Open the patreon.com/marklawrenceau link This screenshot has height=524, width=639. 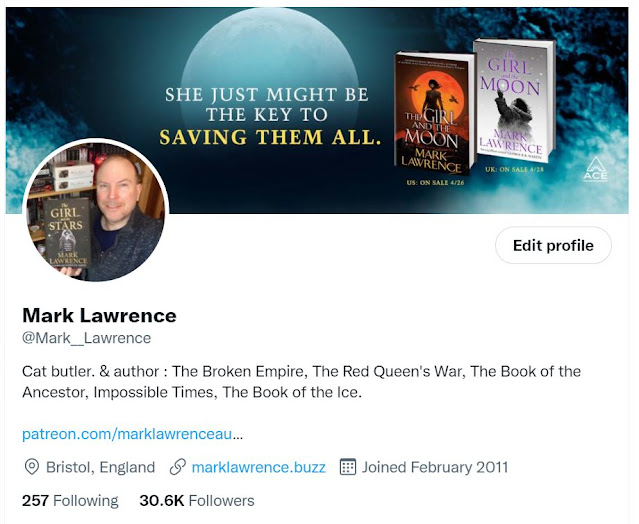click(132, 434)
